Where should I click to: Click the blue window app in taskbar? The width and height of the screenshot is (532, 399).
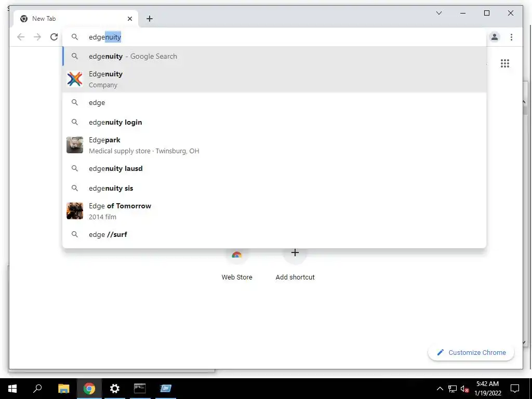coord(166,389)
